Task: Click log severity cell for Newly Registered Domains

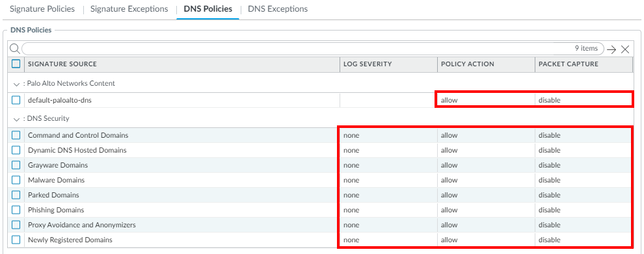Action: tap(388, 240)
